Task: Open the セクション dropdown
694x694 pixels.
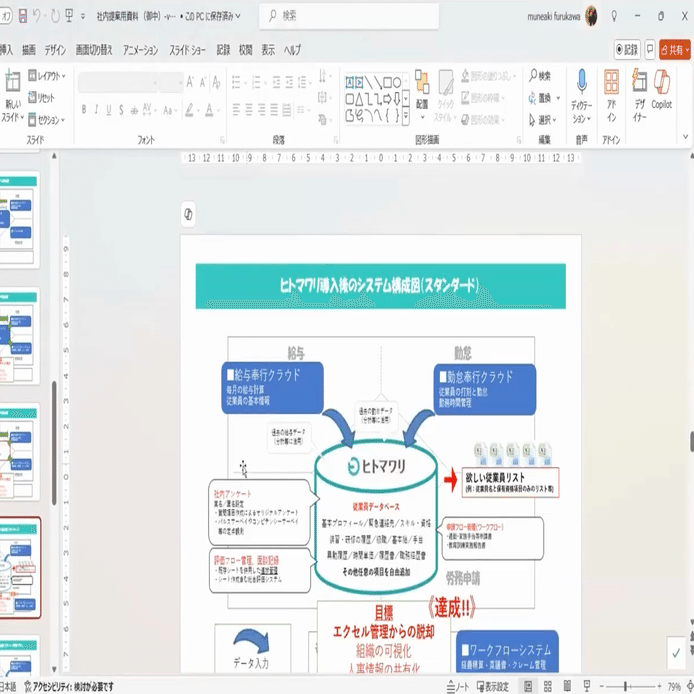Action: 46,120
